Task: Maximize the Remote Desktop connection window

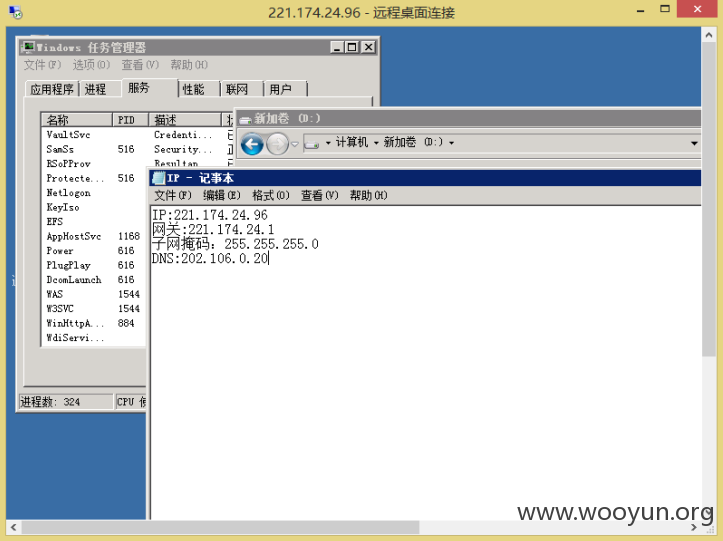Action: [664, 9]
